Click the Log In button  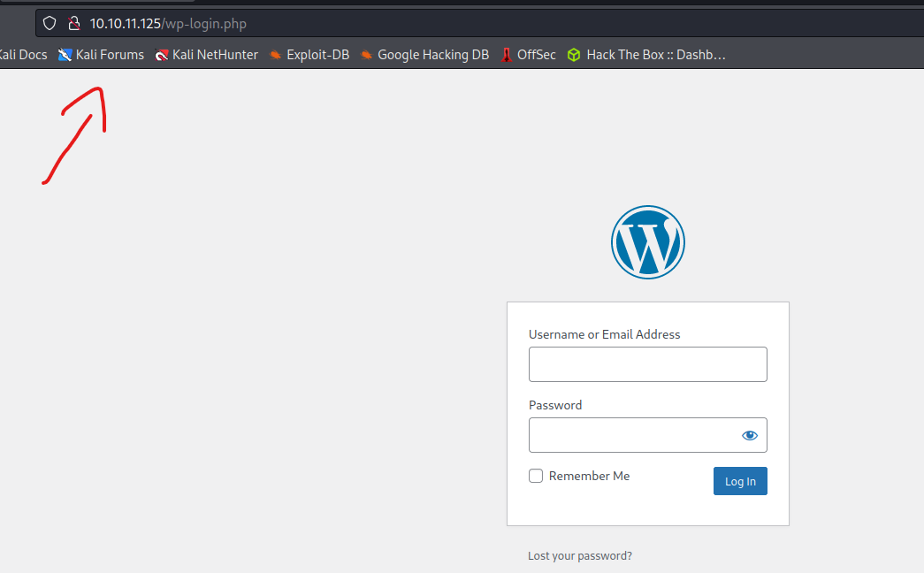point(740,481)
